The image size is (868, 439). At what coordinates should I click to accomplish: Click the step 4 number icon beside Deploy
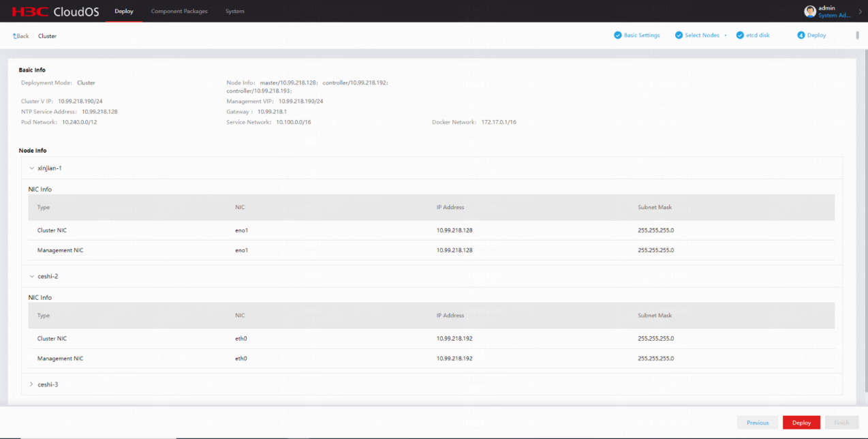click(x=801, y=35)
